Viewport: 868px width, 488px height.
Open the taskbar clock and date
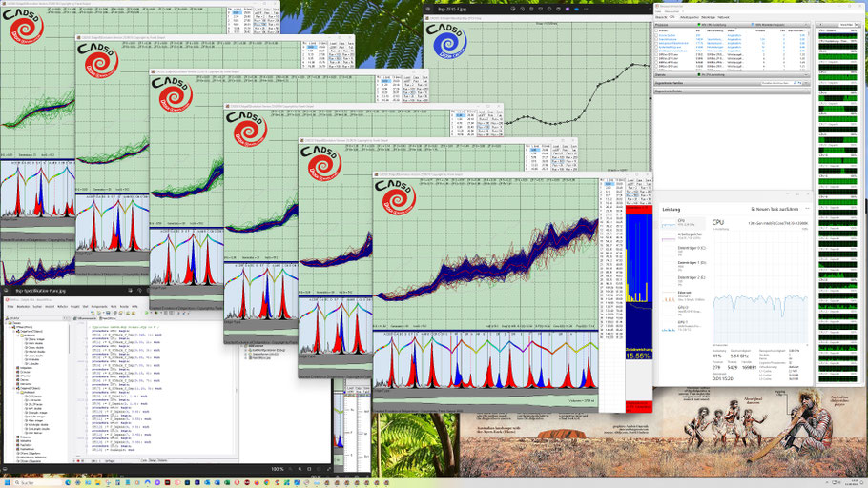pyautogui.click(x=852, y=482)
